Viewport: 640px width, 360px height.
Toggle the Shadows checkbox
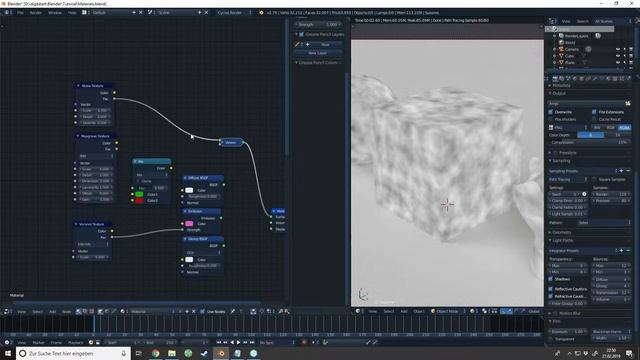tap(551, 279)
